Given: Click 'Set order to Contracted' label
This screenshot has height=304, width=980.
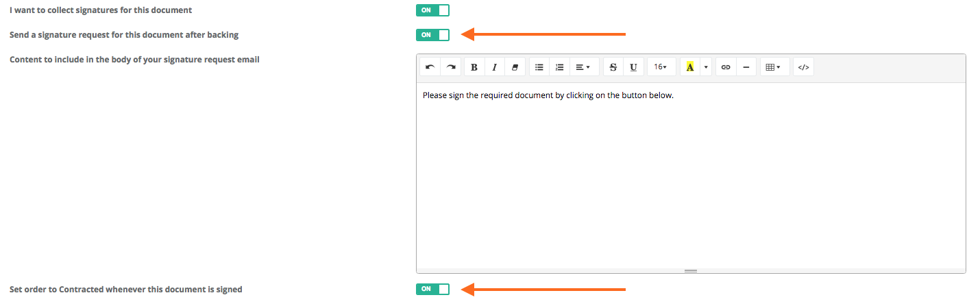Looking at the screenshot, I should point(126,290).
